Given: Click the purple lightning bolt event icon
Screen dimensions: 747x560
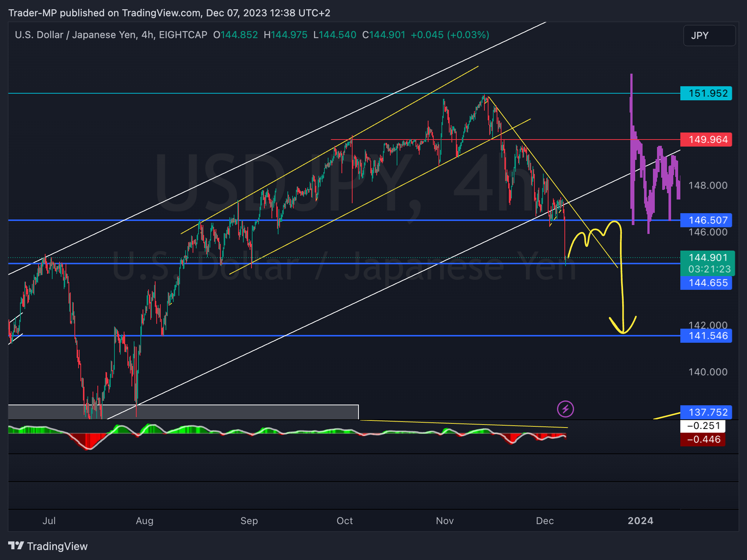Looking at the screenshot, I should (565, 409).
